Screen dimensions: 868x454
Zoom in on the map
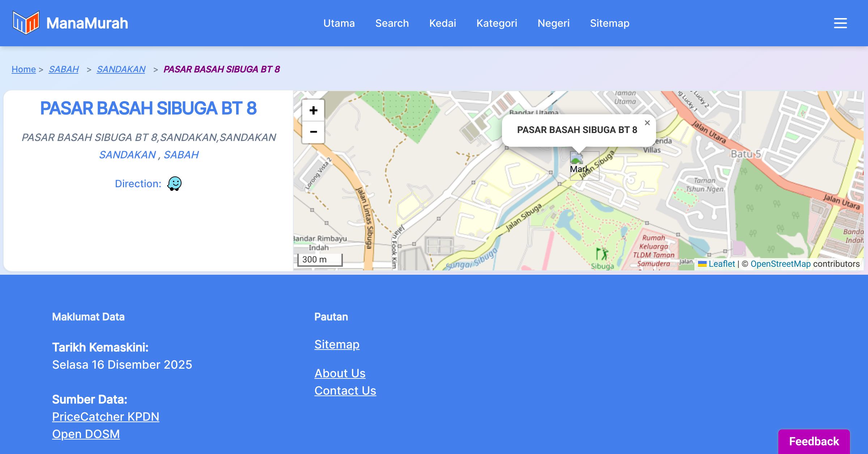[x=313, y=110]
